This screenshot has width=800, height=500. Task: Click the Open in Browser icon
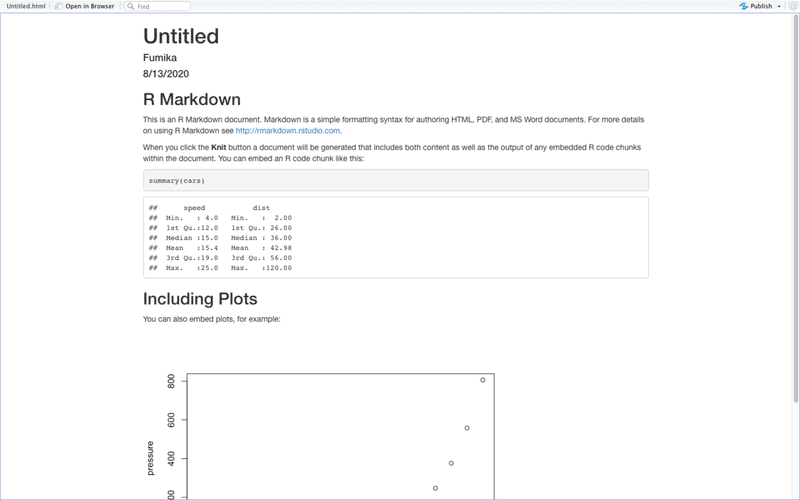pyautogui.click(x=59, y=6)
